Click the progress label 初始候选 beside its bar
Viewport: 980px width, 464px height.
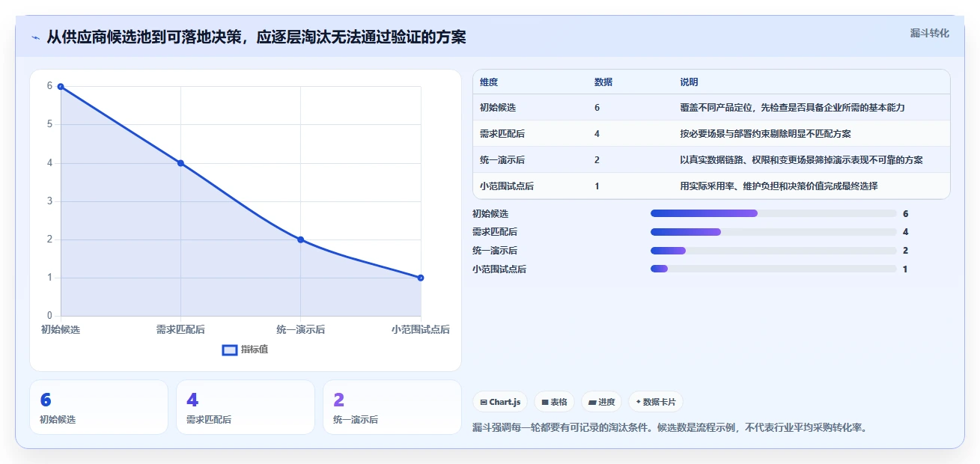tap(490, 214)
